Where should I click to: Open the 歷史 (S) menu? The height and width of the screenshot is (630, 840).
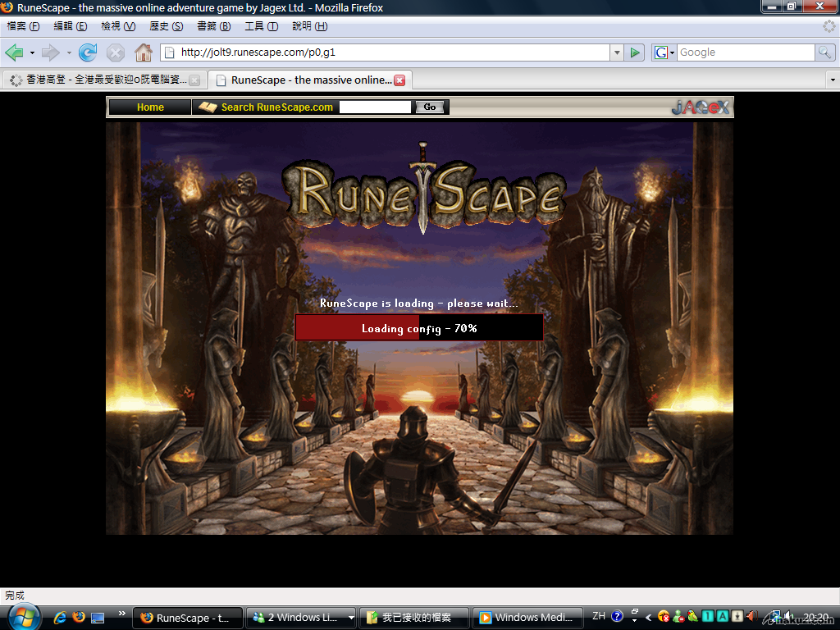point(167,26)
